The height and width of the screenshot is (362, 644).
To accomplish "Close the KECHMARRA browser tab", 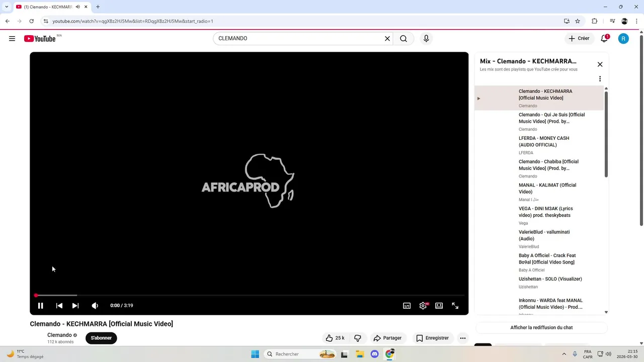I will pyautogui.click(x=86, y=7).
